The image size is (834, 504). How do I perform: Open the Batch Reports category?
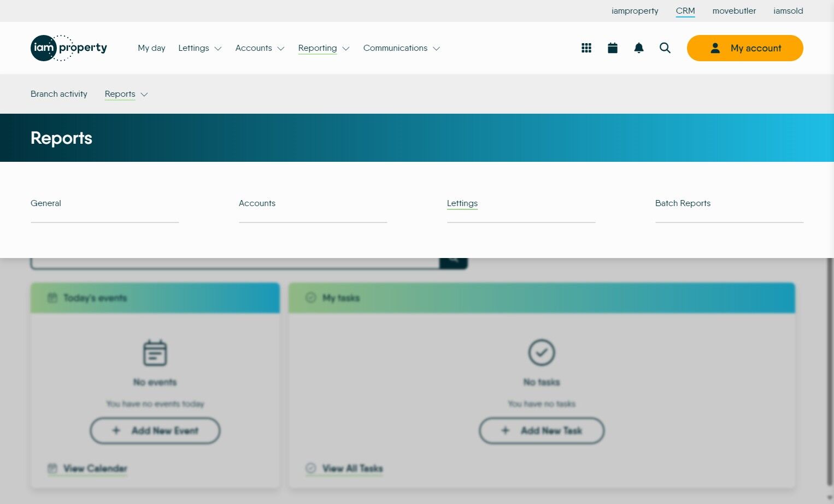pos(683,203)
